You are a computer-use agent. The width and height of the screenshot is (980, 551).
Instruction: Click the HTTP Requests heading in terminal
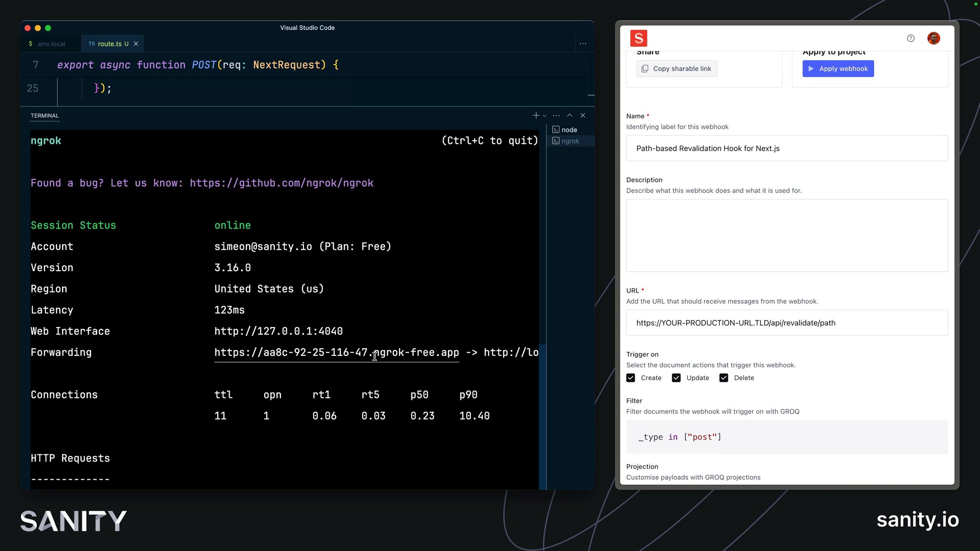point(70,459)
